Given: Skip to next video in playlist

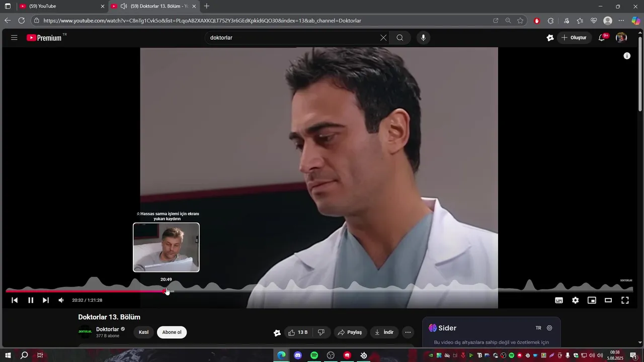Looking at the screenshot, I should pos(46,300).
